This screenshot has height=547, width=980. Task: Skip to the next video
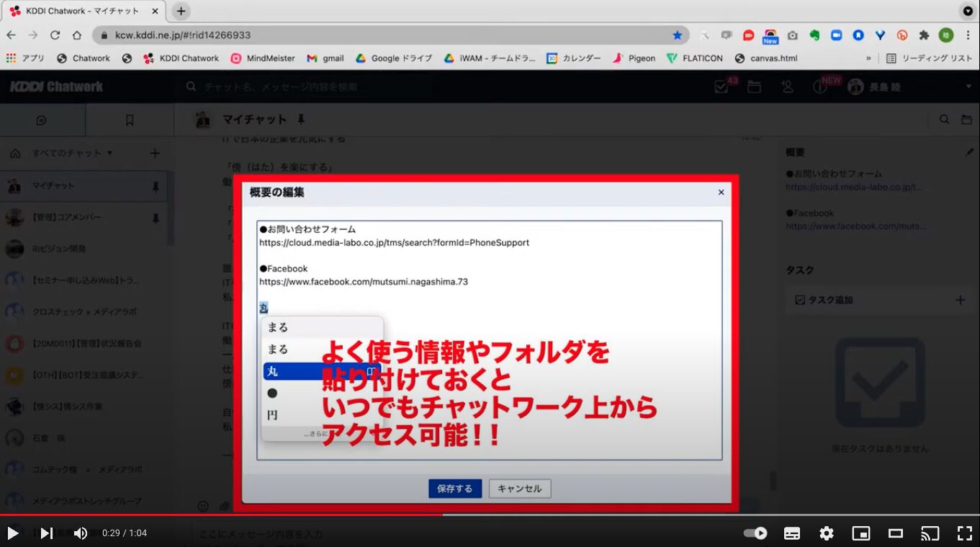pyautogui.click(x=46, y=533)
